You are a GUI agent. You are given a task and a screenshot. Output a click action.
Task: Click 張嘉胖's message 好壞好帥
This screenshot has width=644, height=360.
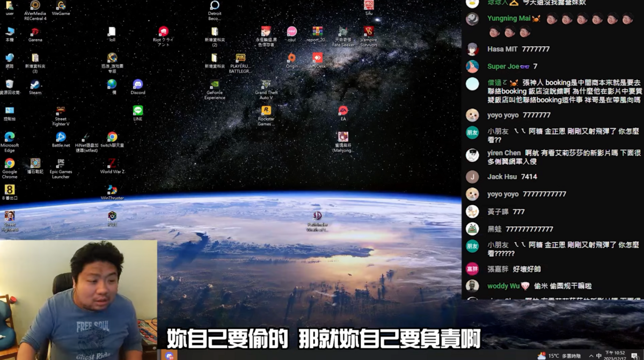pyautogui.click(x=526, y=269)
